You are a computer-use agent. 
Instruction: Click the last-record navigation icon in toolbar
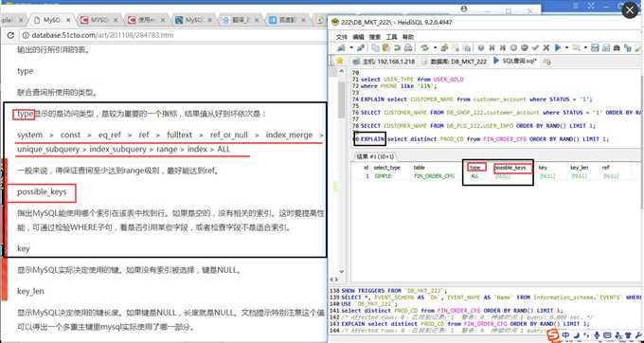[503, 48]
